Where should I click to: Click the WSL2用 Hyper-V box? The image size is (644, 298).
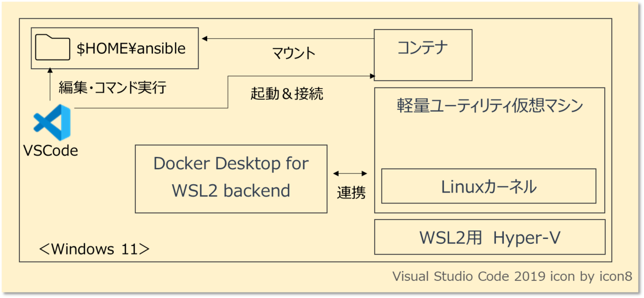(x=489, y=237)
